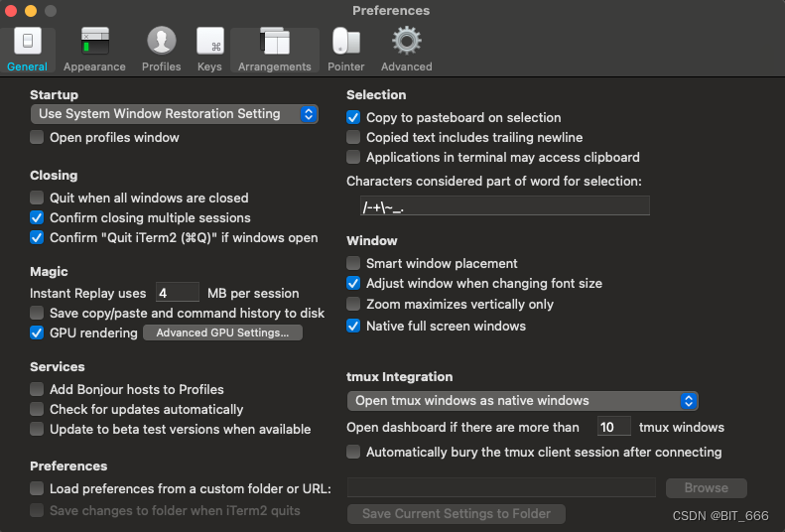Open the Advanced gear icon
This screenshot has width=785, height=532.
tap(407, 41)
